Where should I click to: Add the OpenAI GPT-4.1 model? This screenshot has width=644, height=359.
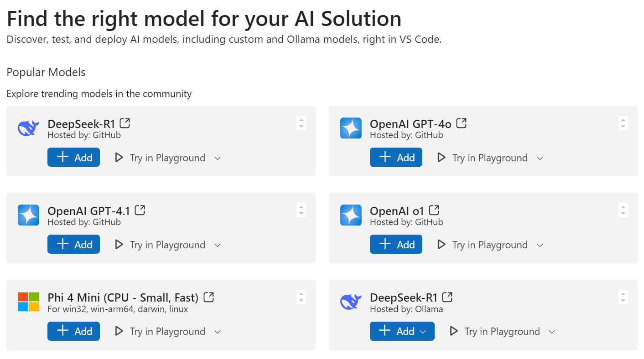pyautogui.click(x=73, y=244)
